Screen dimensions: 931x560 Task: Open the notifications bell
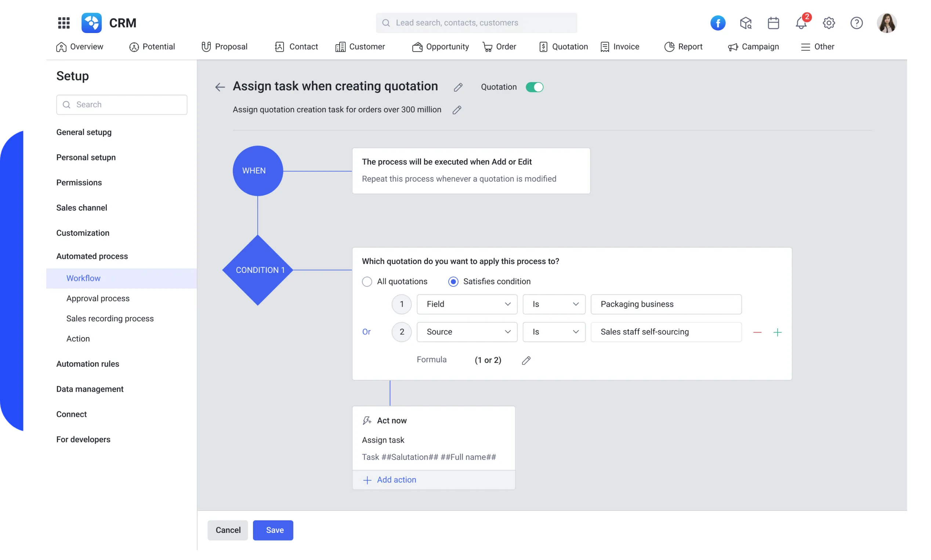tap(801, 23)
